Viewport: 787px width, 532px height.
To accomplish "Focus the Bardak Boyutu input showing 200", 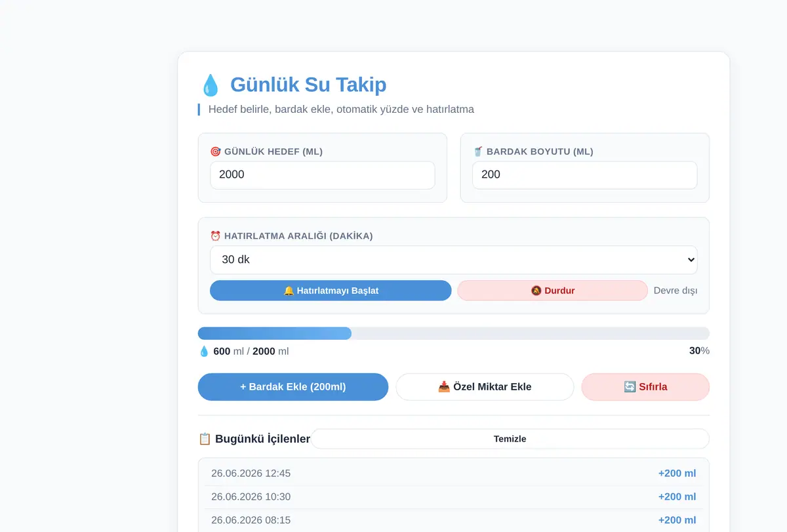I will point(585,175).
